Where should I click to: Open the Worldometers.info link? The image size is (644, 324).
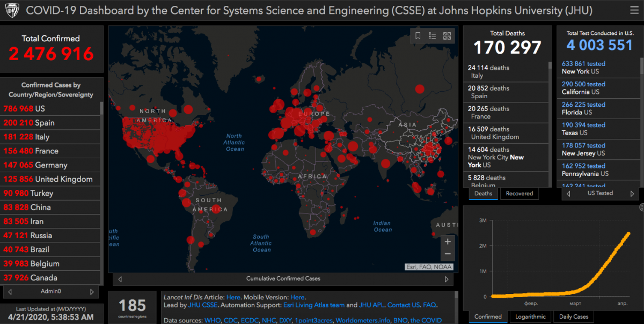pos(364,320)
